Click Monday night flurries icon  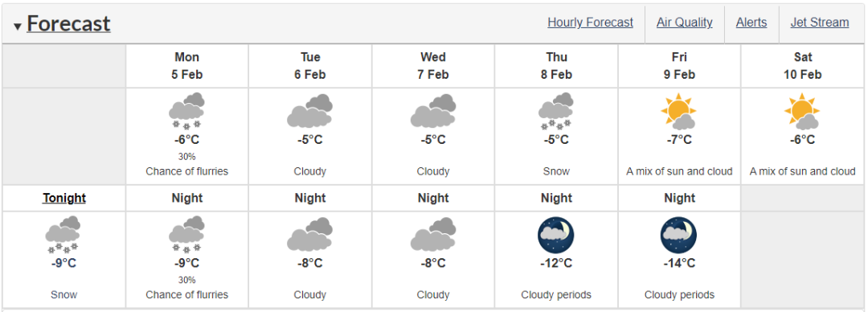click(x=187, y=235)
